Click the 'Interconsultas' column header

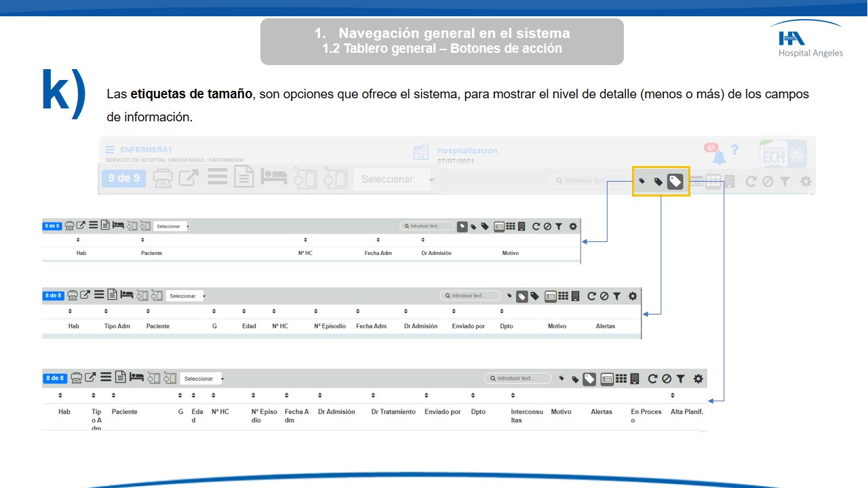coord(526,415)
